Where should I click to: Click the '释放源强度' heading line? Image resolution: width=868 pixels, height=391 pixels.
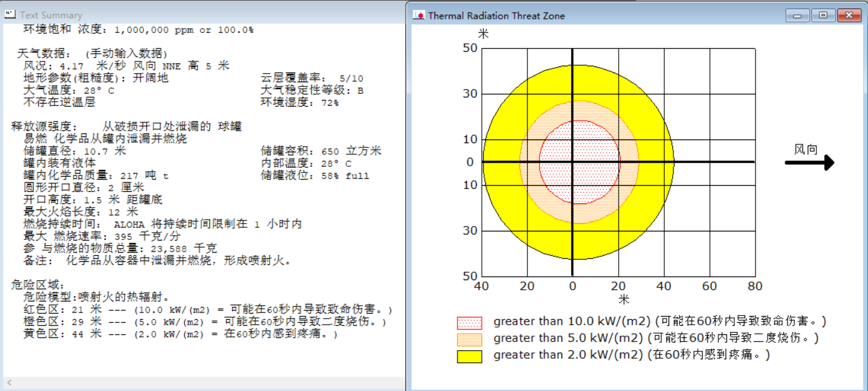(x=127, y=127)
